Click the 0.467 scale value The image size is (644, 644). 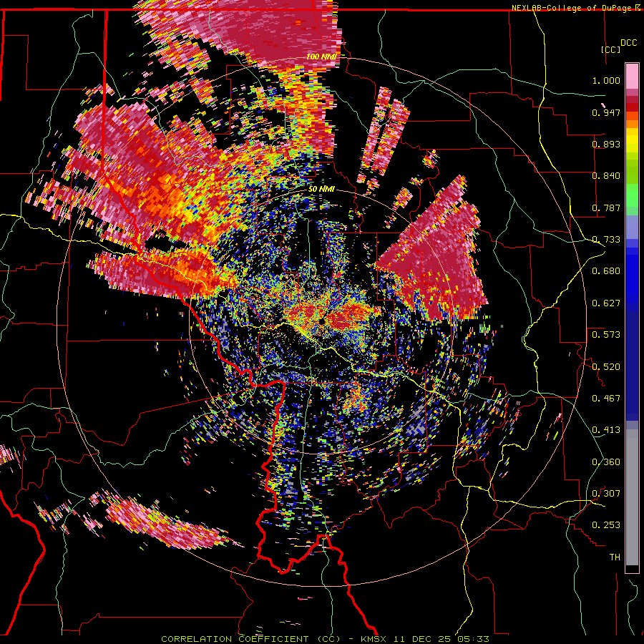(x=606, y=399)
